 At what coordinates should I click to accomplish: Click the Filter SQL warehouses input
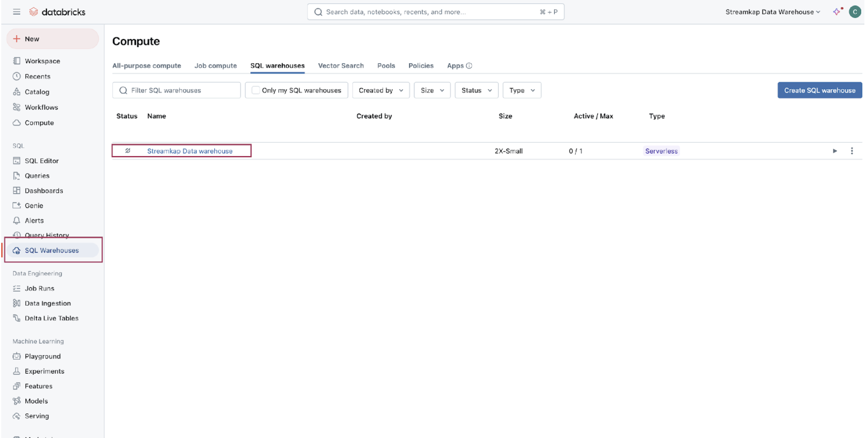177,90
